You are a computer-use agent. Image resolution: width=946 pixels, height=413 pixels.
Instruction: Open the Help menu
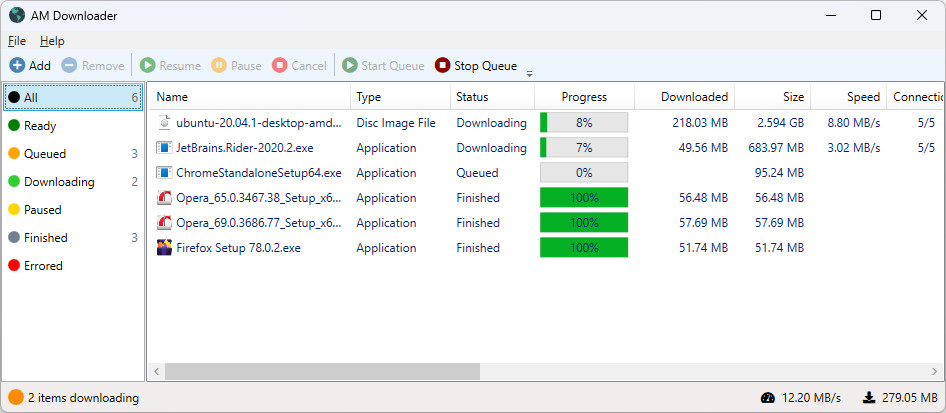(x=52, y=41)
